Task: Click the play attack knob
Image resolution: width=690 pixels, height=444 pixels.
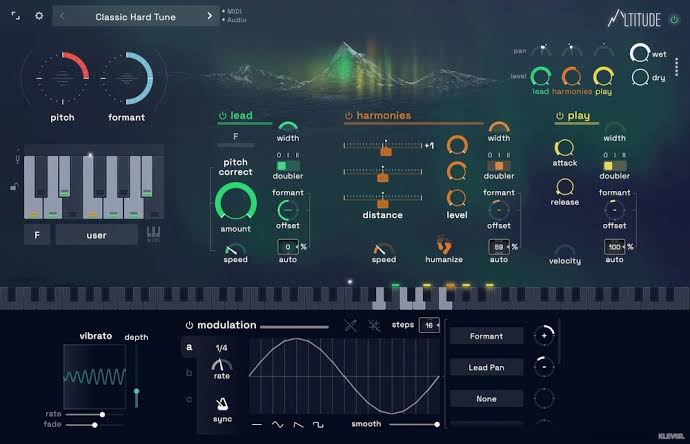Action: click(564, 148)
